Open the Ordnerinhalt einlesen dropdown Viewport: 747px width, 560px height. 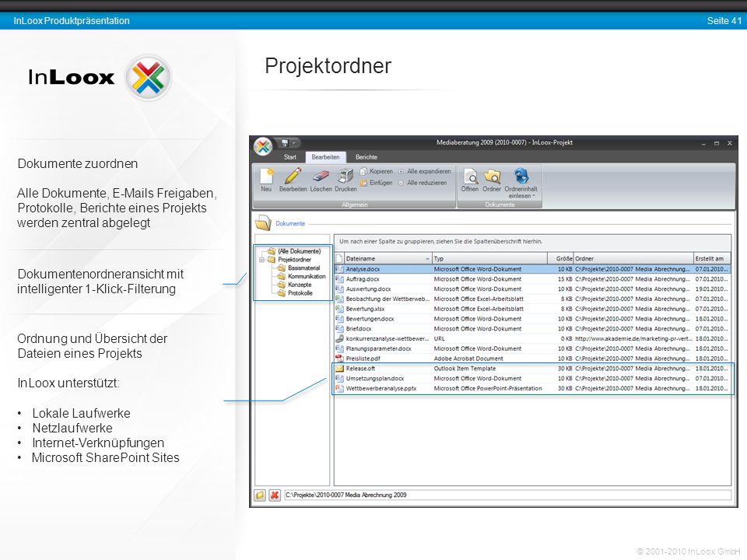pyautogui.click(x=521, y=183)
